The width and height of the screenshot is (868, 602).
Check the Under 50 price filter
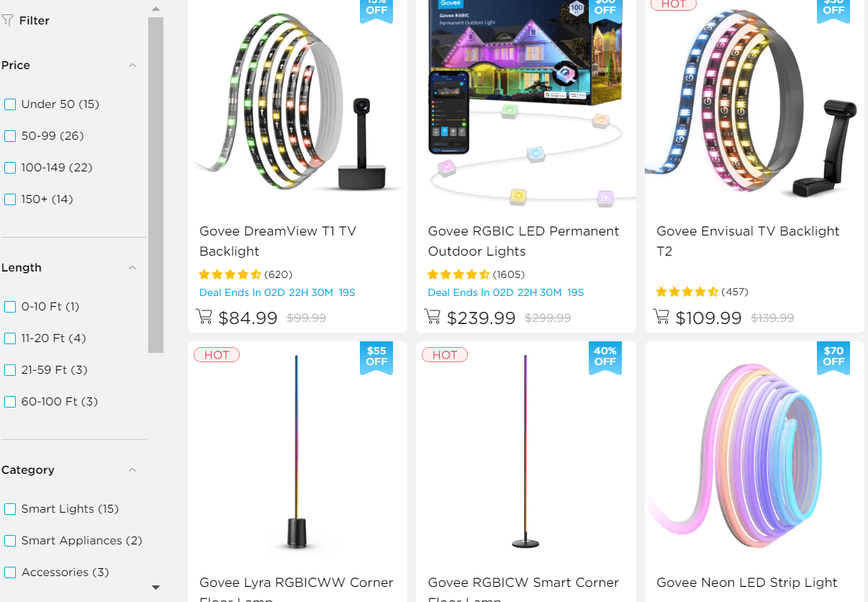click(10, 104)
